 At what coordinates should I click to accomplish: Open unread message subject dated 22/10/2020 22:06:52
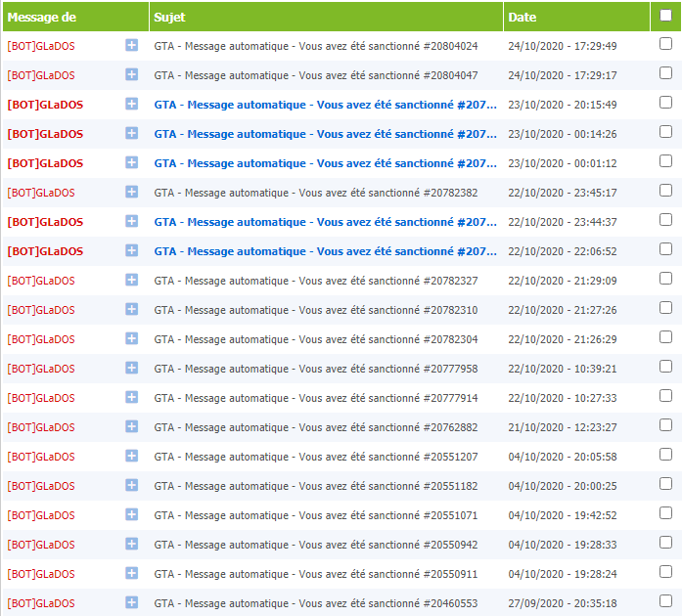pos(325,251)
